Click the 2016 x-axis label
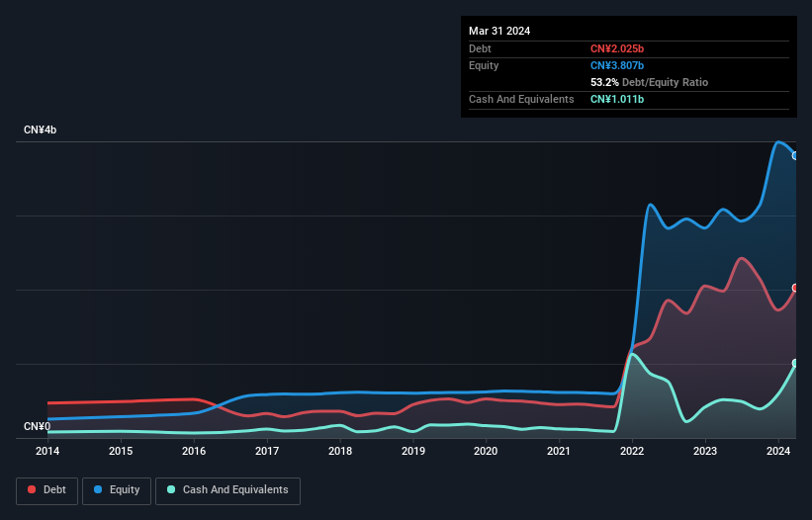This screenshot has height=520, width=812. tap(194, 451)
